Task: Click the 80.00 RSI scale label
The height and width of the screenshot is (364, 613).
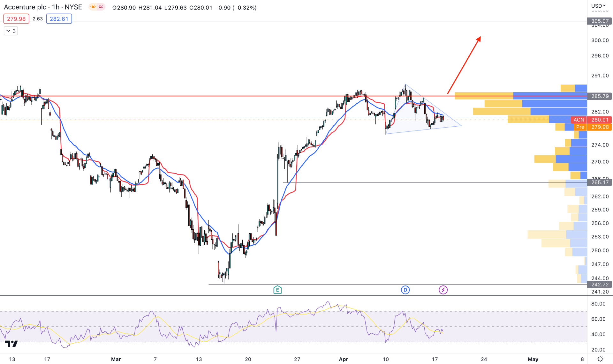Action: (598, 304)
